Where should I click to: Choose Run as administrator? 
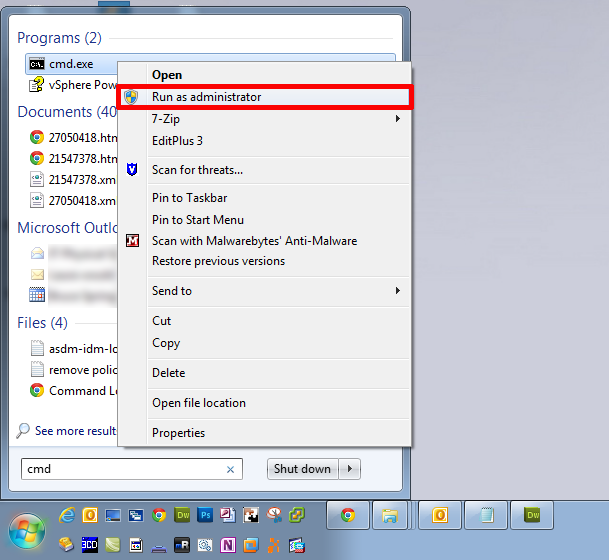pyautogui.click(x=265, y=97)
